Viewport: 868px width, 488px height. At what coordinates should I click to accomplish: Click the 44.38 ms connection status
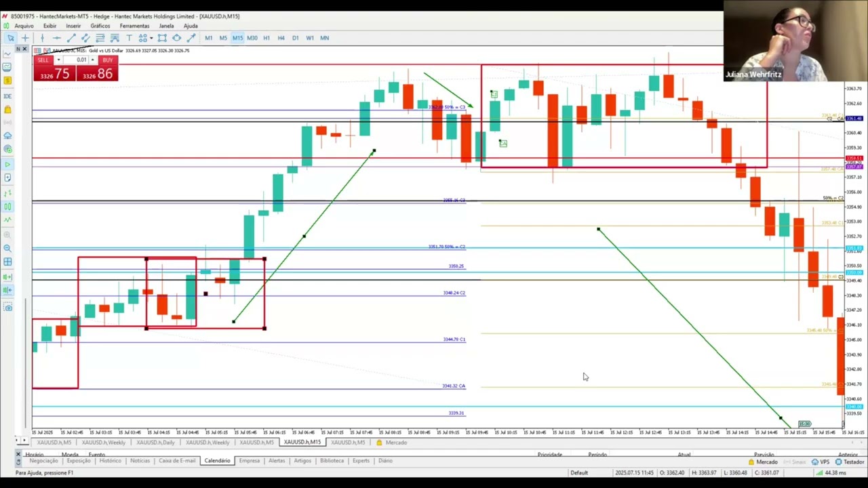click(x=830, y=472)
